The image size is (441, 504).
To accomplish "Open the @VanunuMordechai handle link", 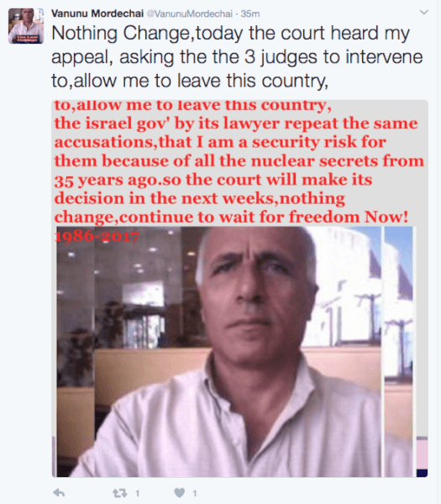I will (189, 13).
